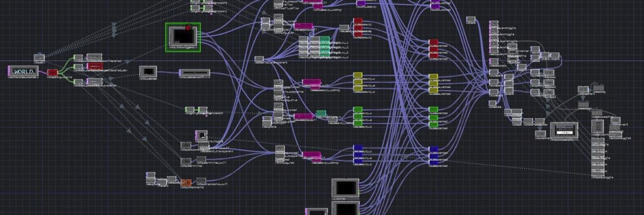The height and width of the screenshot is (215, 644).
Task: Select the magenta node feeding the blue nodes
Action: click(x=311, y=154)
